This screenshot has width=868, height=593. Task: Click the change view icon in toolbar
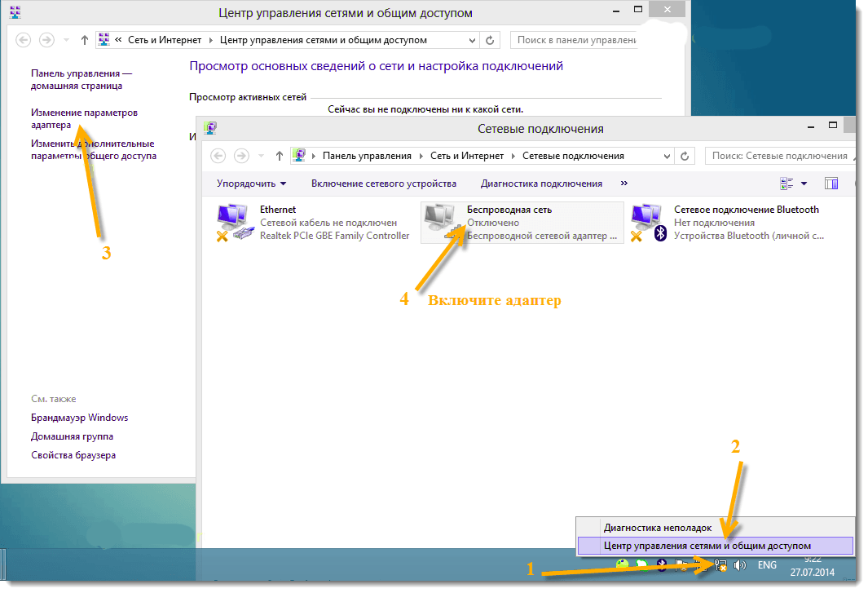[786, 184]
